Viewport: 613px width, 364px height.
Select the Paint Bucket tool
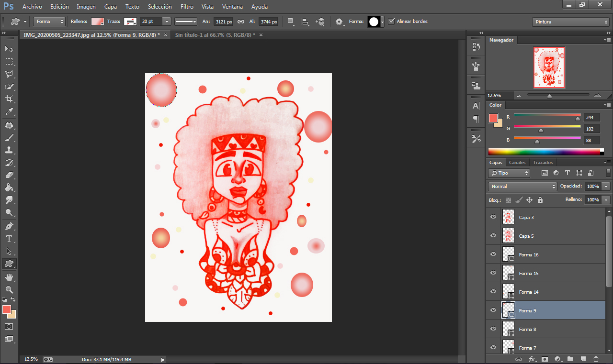[x=9, y=188]
